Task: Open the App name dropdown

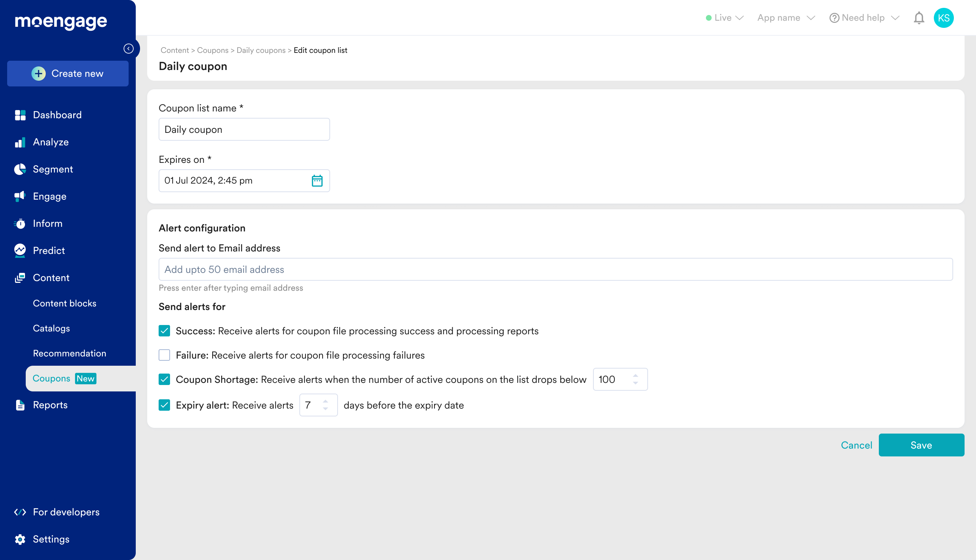Action: tap(786, 18)
